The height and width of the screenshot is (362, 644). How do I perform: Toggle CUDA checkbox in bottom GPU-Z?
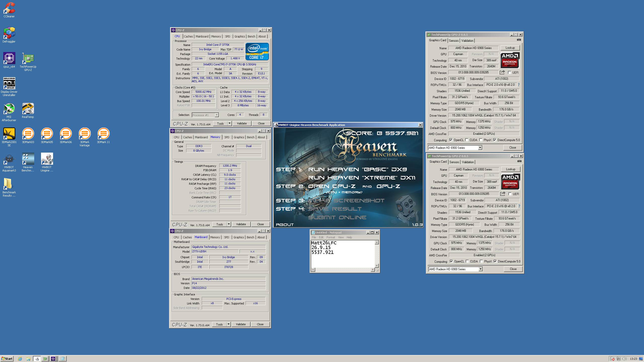click(x=467, y=261)
